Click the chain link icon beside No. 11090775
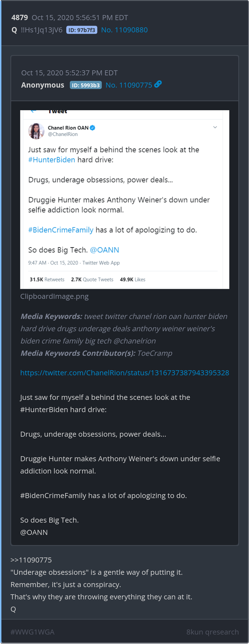 pos(158,84)
